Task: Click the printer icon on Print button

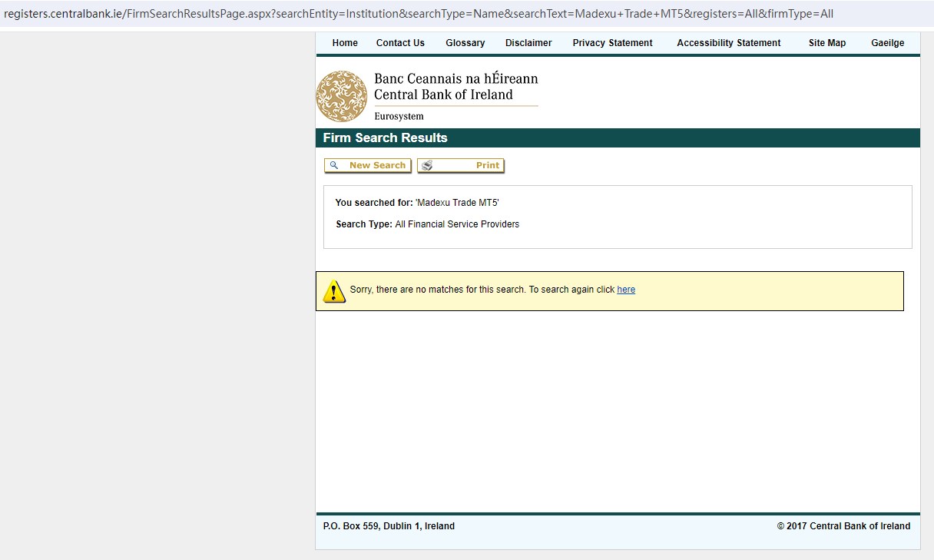Action: pos(428,165)
